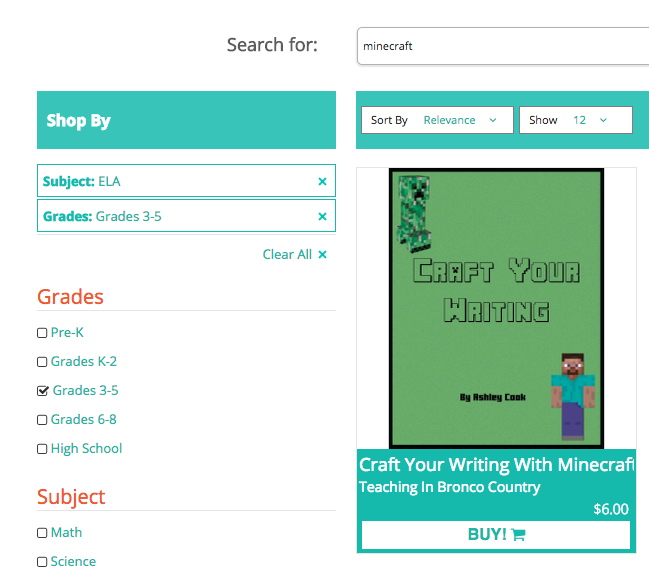Check the Grades K-2 checkbox

(42, 362)
